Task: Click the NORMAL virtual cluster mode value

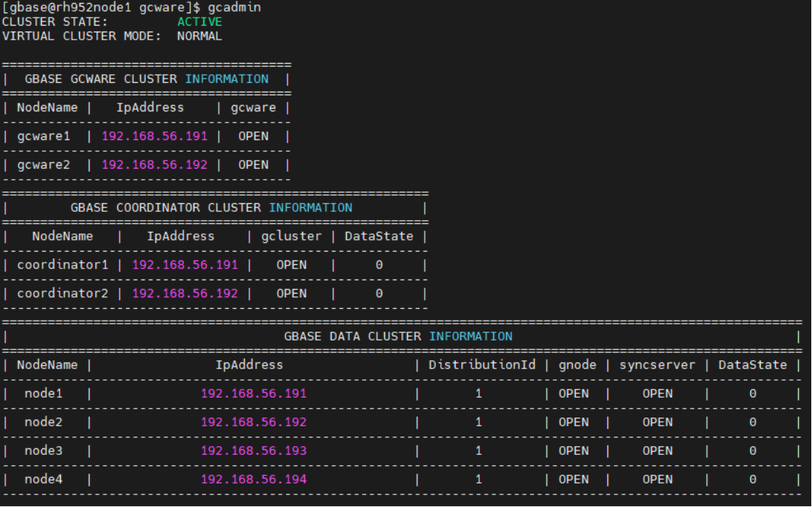Action: coord(200,36)
